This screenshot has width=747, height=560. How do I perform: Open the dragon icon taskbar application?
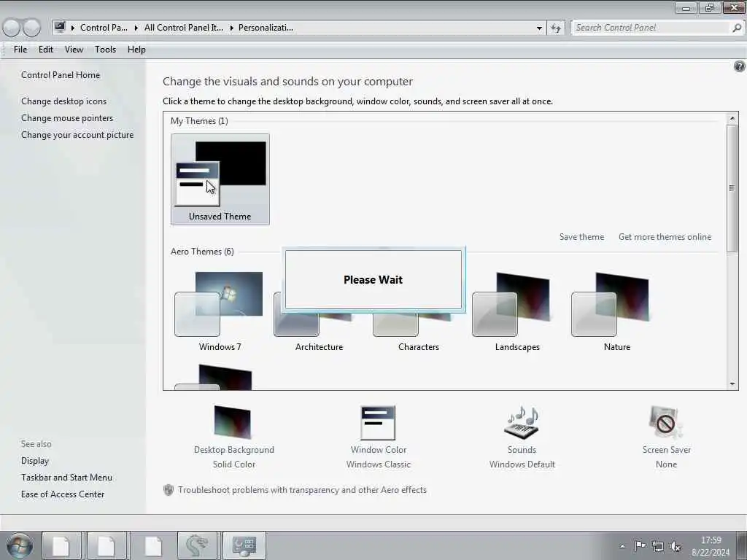tap(197, 545)
